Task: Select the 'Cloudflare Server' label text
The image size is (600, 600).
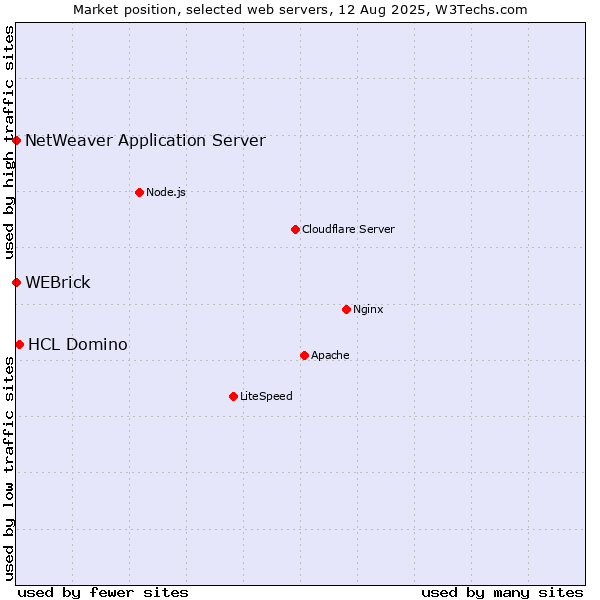Action: click(348, 229)
